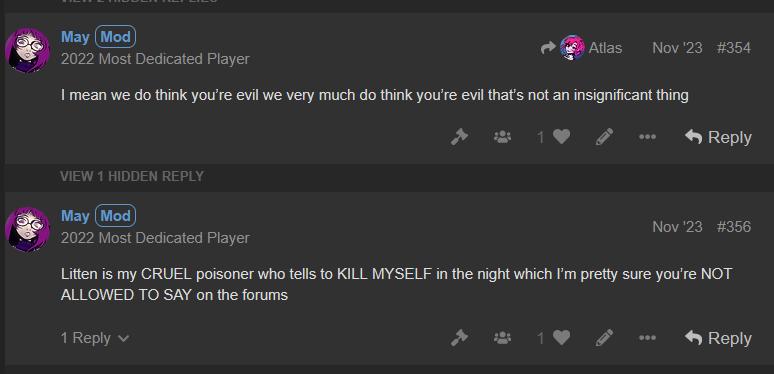
Task: Click group users icon on post #356
Action: (x=503, y=338)
